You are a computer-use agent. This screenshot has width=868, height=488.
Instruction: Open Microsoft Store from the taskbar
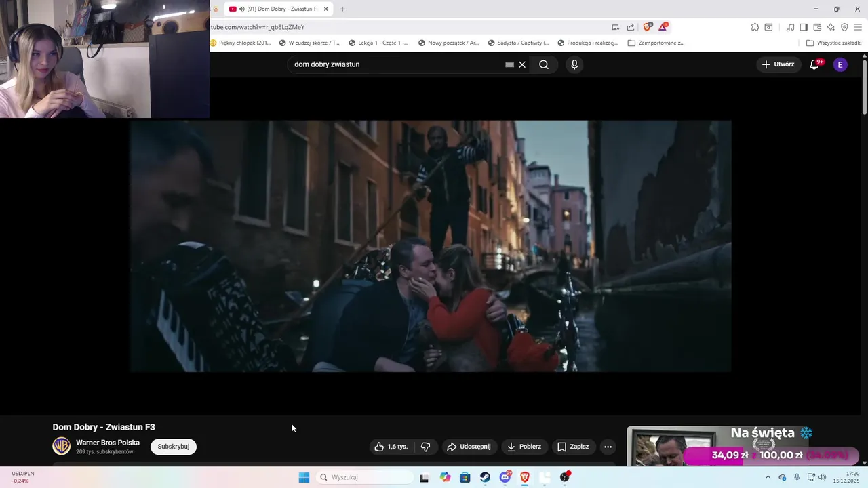465,477
